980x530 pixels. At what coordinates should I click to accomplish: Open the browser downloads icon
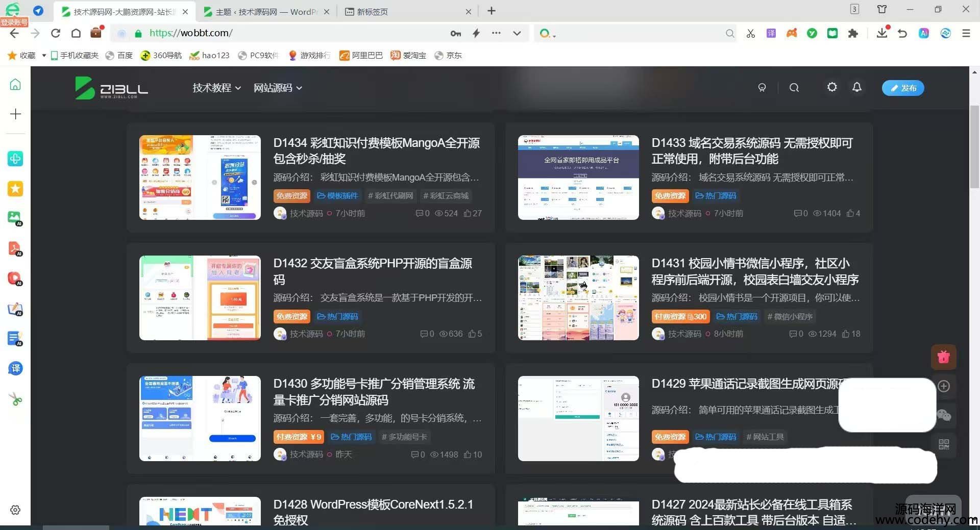point(882,33)
